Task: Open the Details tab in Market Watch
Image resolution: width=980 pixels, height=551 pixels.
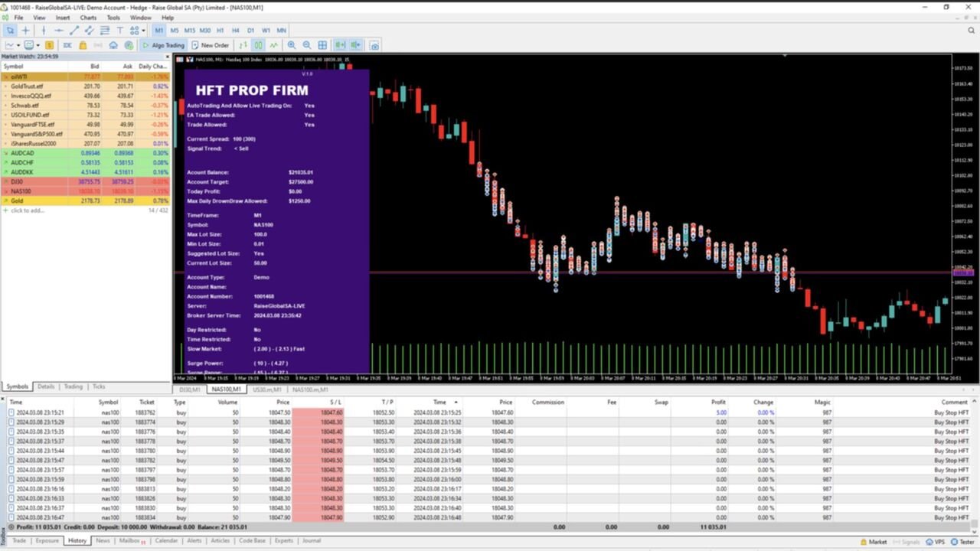Action: [46, 386]
